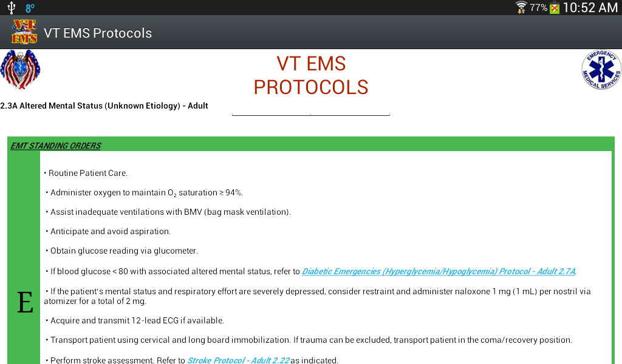Tap the battery charging icon
This screenshot has width=622, height=364.
coord(555,8)
